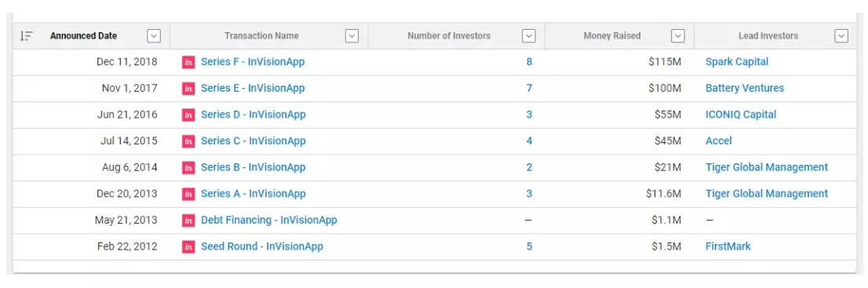Visit the Battery Ventures lead investor
This screenshot has height=288, width=868.
(745, 88)
